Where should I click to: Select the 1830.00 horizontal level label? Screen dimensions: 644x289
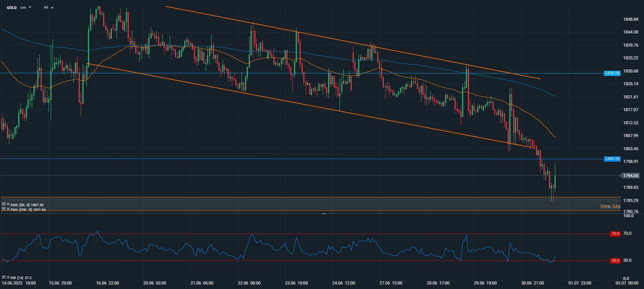click(612, 73)
